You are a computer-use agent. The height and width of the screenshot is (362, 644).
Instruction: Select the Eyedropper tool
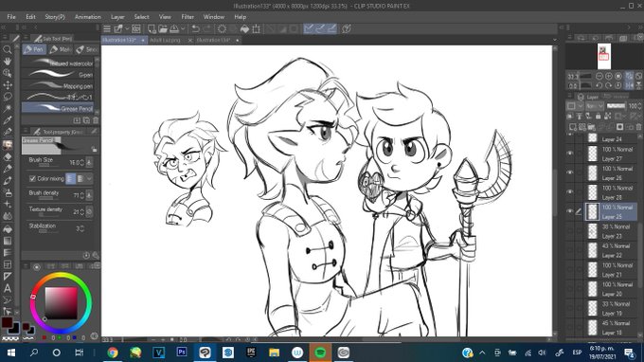[8, 120]
